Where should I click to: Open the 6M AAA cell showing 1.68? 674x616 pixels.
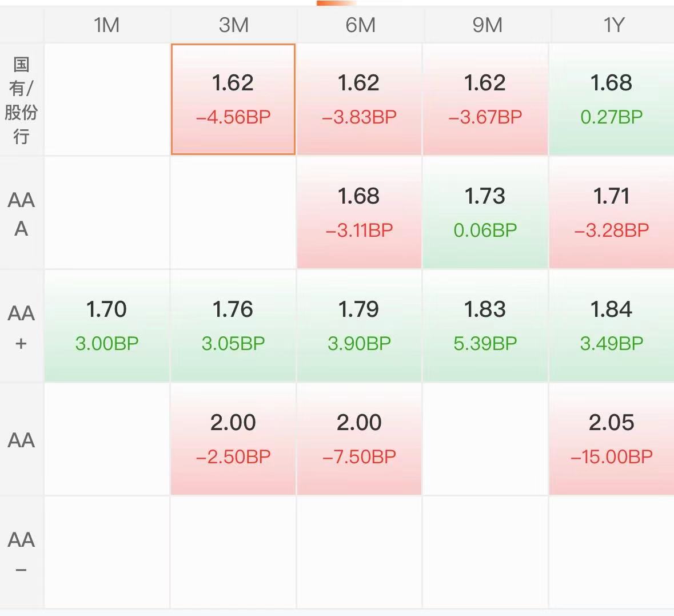click(x=360, y=213)
